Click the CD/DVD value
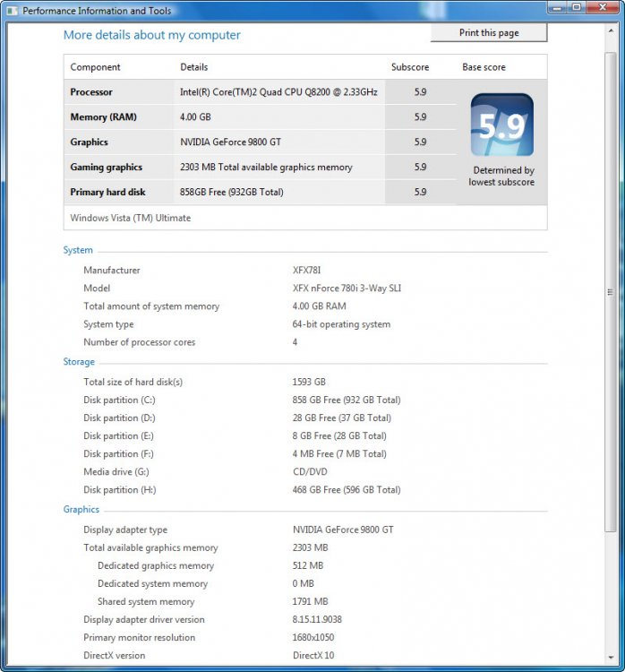 pyautogui.click(x=310, y=472)
